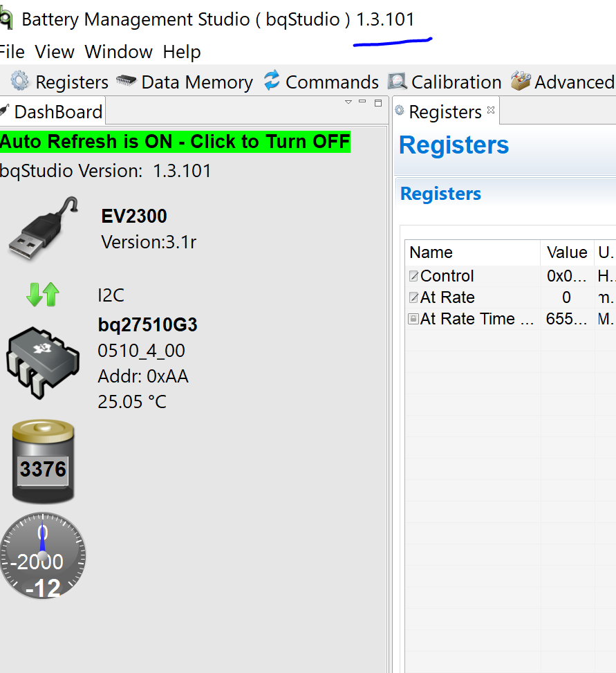Click the Advanced toolbox icon
This screenshot has height=673, width=616.
pos(521,81)
